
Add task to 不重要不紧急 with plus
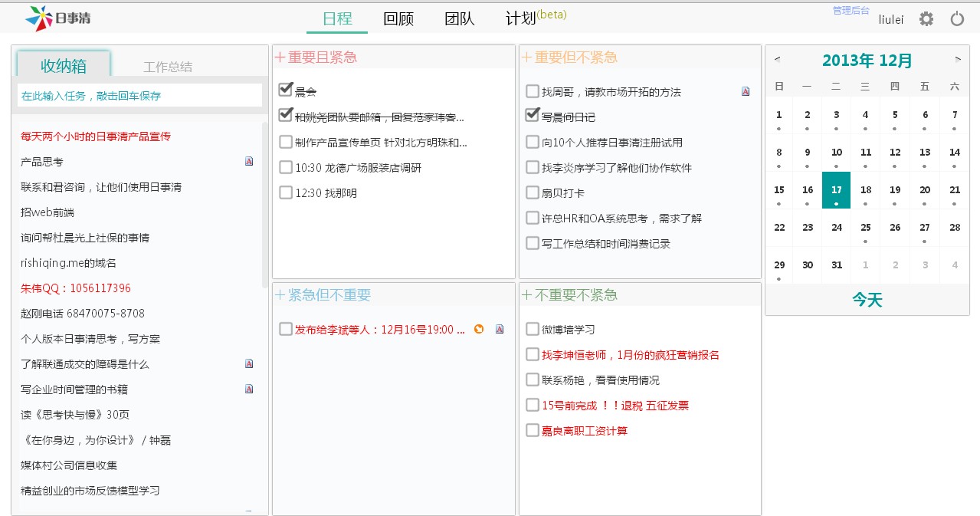(526, 295)
